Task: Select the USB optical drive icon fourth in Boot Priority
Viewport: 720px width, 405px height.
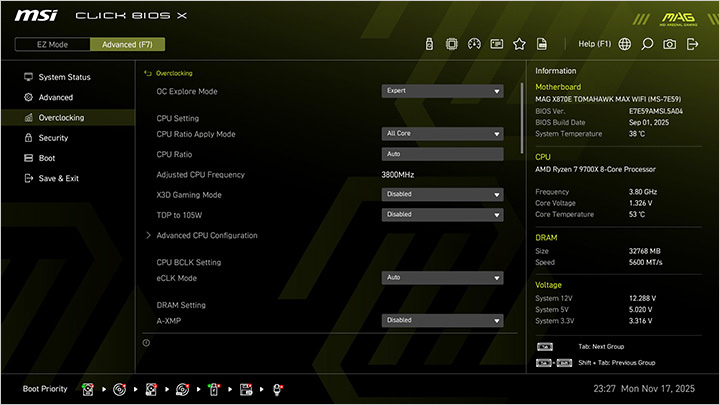Action: (x=183, y=389)
